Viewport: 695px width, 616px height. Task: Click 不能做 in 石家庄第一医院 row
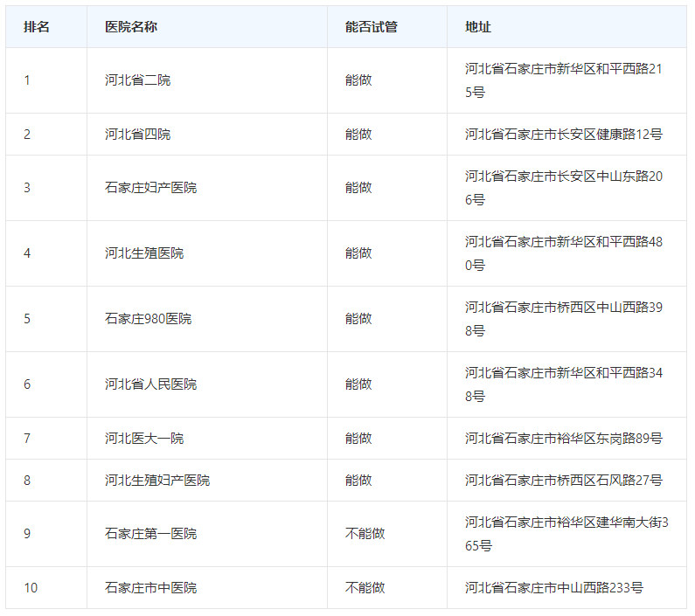click(365, 534)
